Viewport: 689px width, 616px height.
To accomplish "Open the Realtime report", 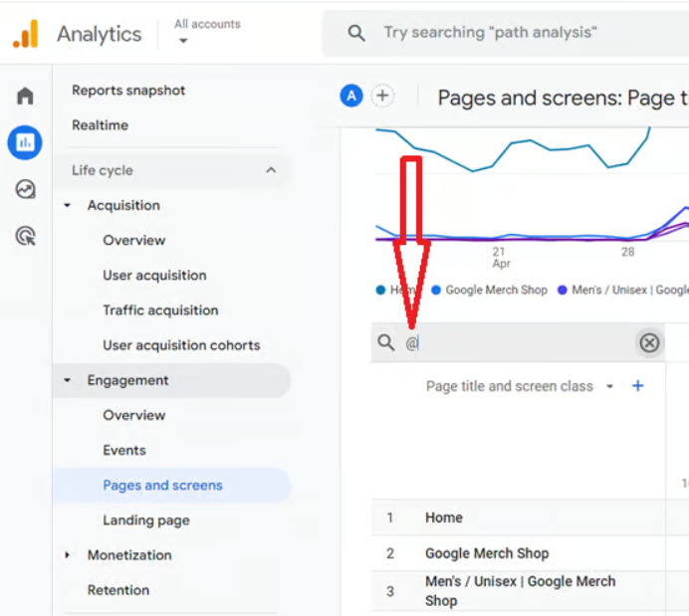I will [101, 125].
